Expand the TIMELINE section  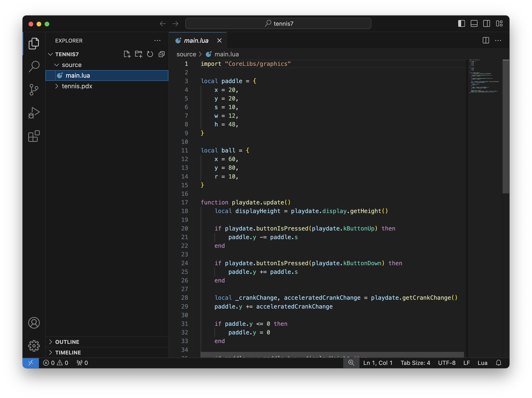point(107,352)
